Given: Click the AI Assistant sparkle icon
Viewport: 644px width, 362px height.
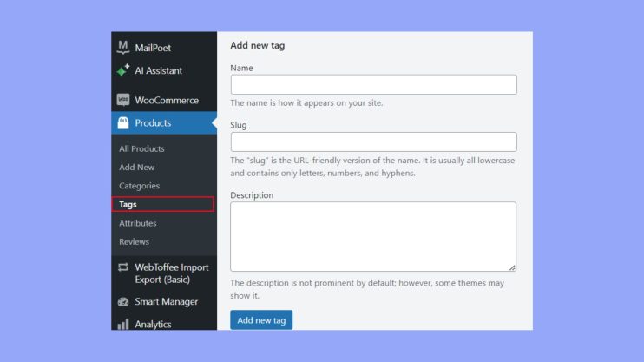Looking at the screenshot, I should (123, 70).
